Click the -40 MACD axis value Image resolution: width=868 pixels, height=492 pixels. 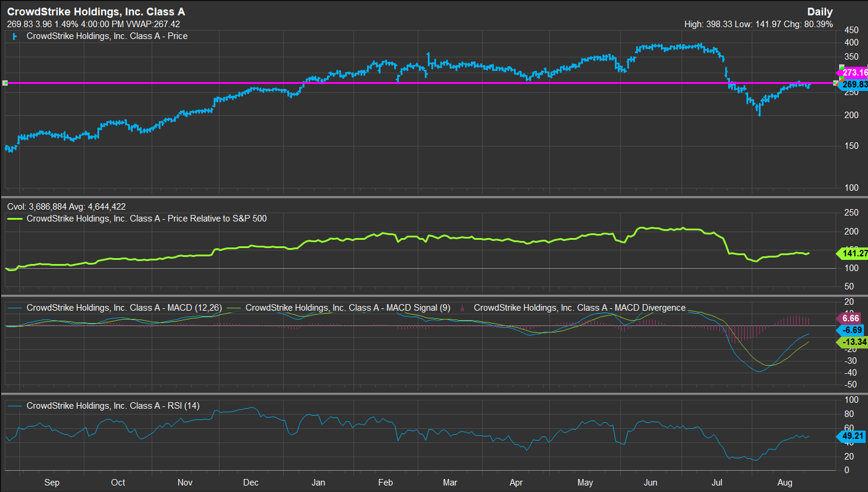click(850, 373)
